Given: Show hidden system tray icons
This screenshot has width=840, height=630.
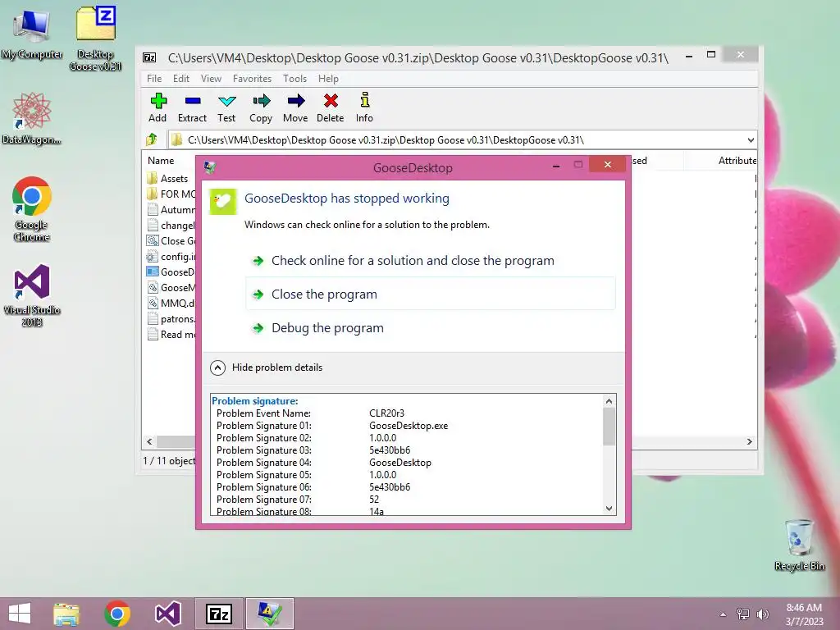Looking at the screenshot, I should 724,614.
